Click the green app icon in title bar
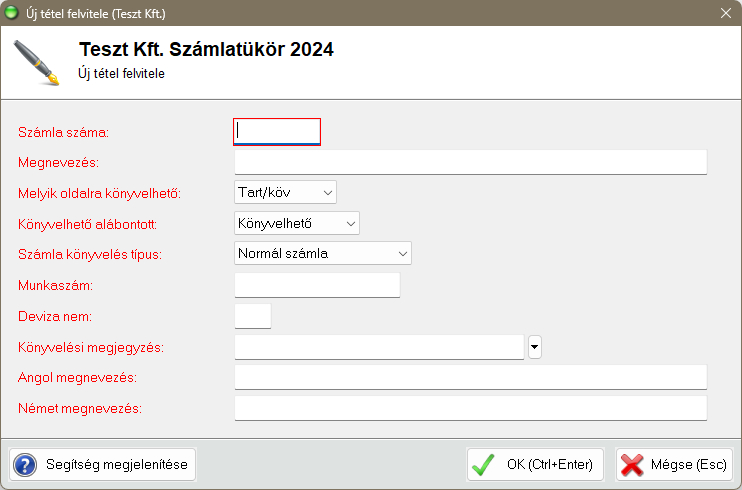 [12, 12]
